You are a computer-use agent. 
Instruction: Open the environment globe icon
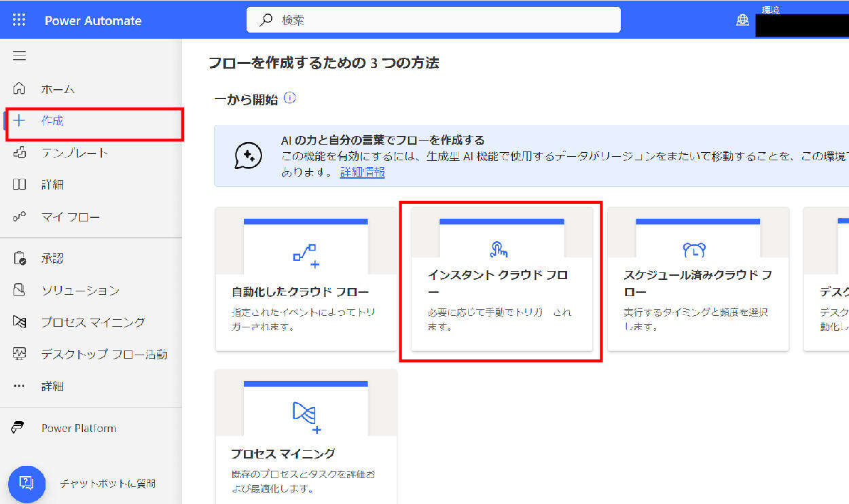point(742,20)
